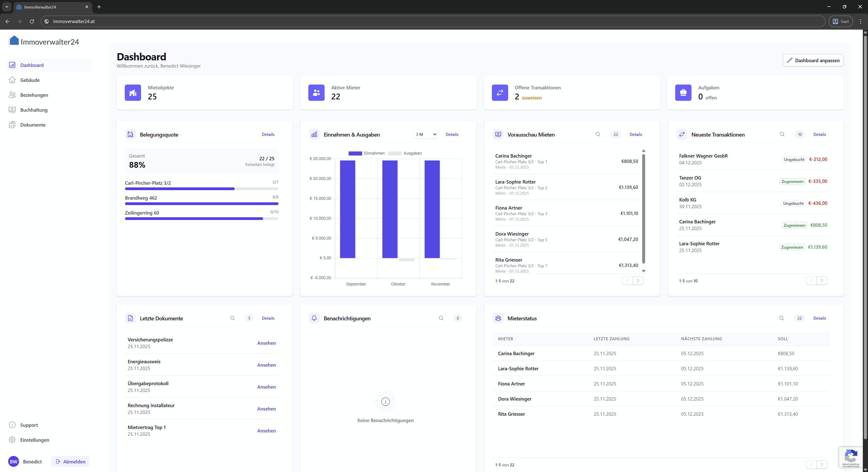
Task: Click the search icon in Vorausschau Mieten
Action: (x=598, y=134)
